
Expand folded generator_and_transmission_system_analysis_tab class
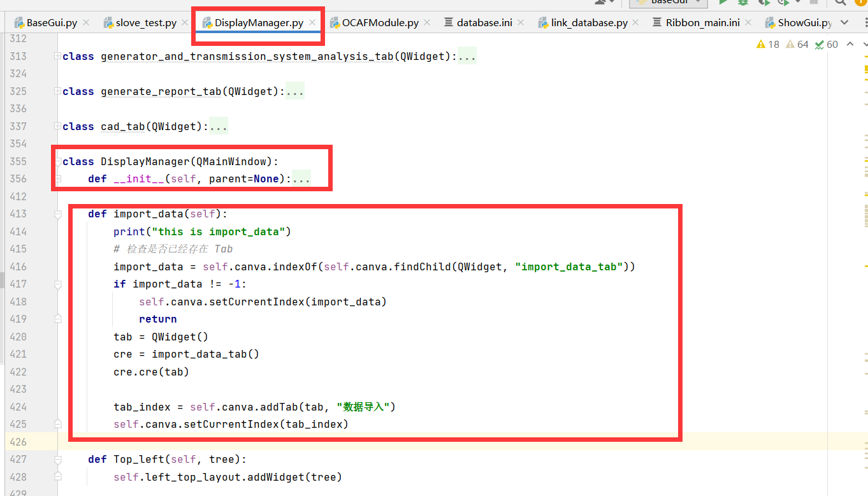(58, 56)
